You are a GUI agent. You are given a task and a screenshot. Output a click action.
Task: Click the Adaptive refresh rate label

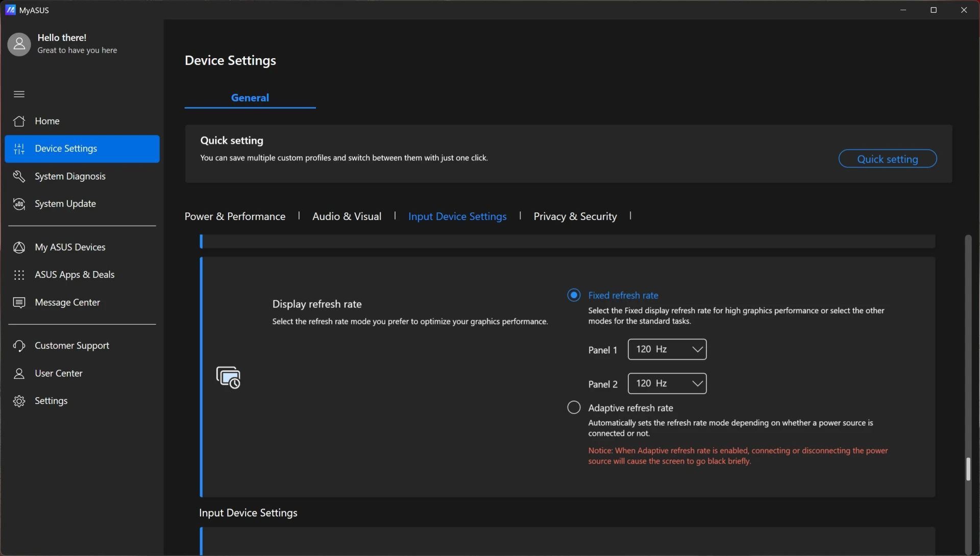tap(630, 408)
